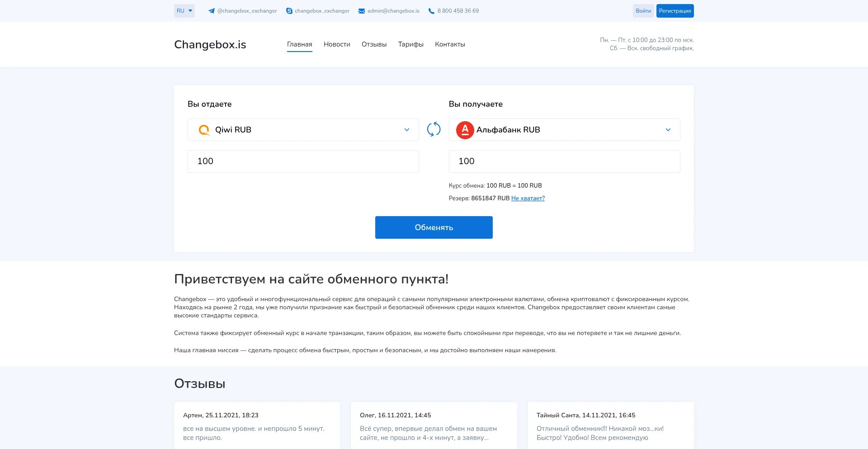The width and height of the screenshot is (868, 449).
Task: Click the Telegram icon for @changebox_exchanger
Action: pos(211,10)
